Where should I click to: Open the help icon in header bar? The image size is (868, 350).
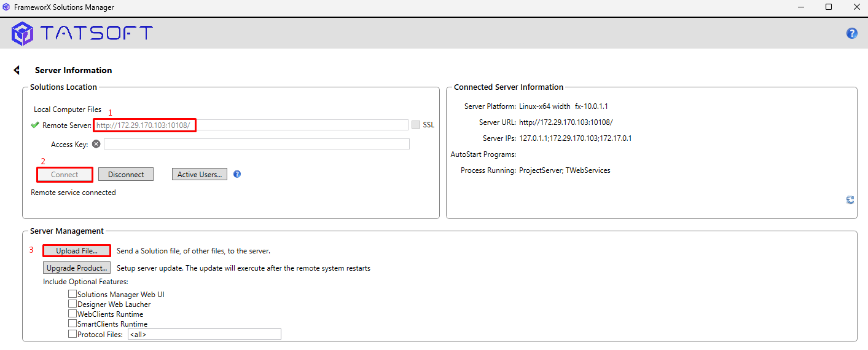(851, 33)
